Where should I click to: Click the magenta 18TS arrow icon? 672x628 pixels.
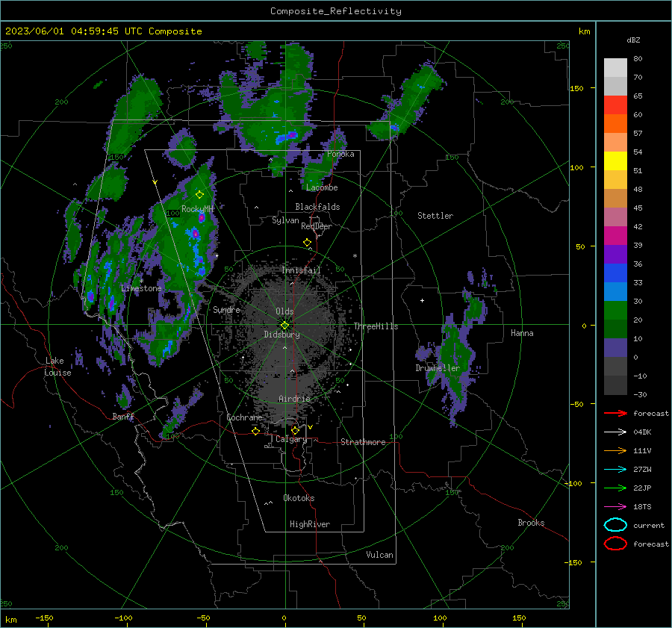point(615,507)
